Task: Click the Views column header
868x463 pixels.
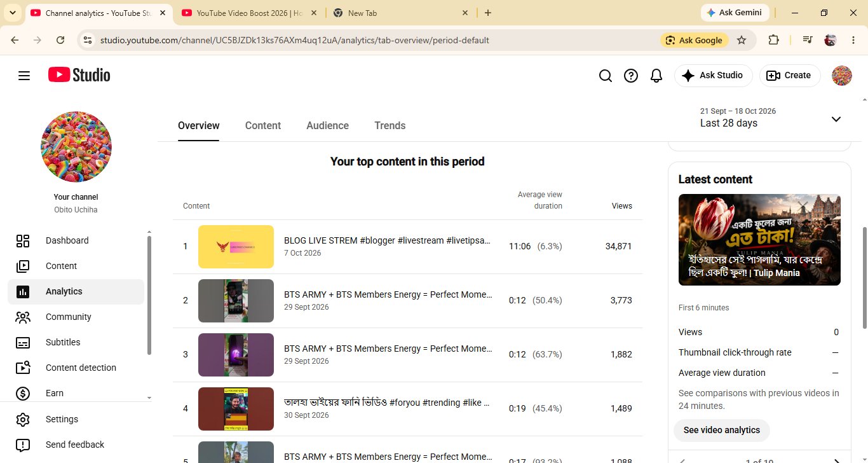Action: pyautogui.click(x=621, y=206)
